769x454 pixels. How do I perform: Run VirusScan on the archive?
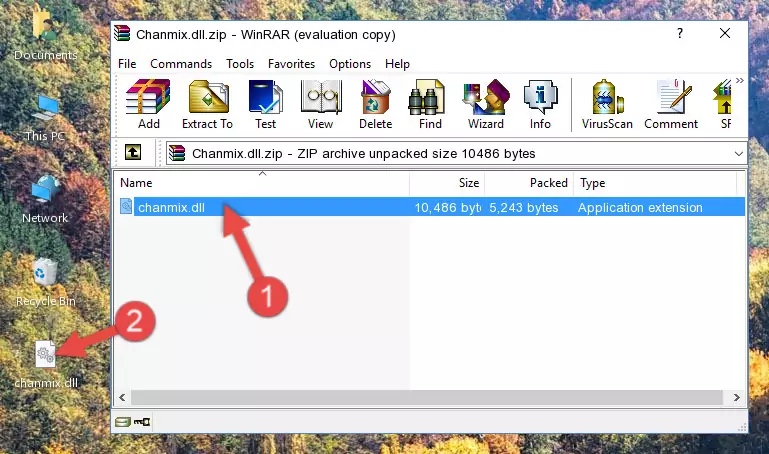tap(607, 104)
